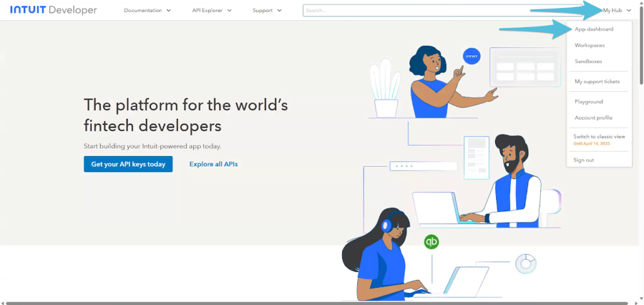
Task: Sign out of the developer account
Action: pos(584,160)
